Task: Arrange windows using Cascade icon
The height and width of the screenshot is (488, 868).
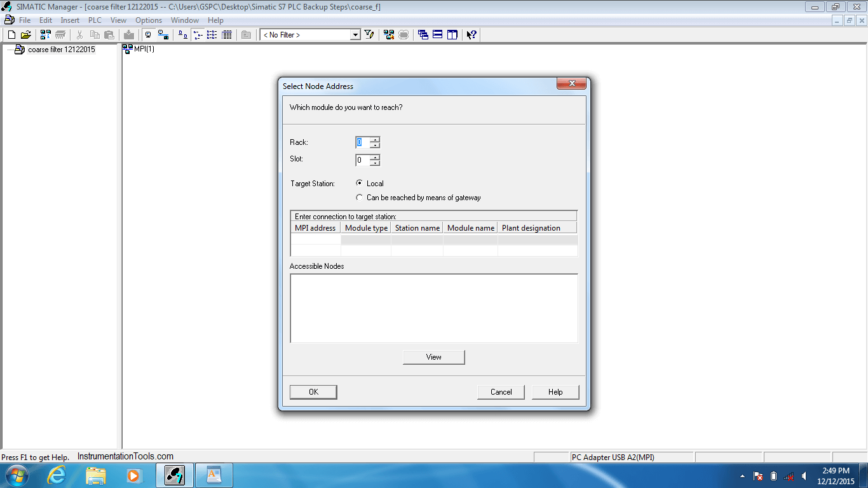Action: [423, 35]
